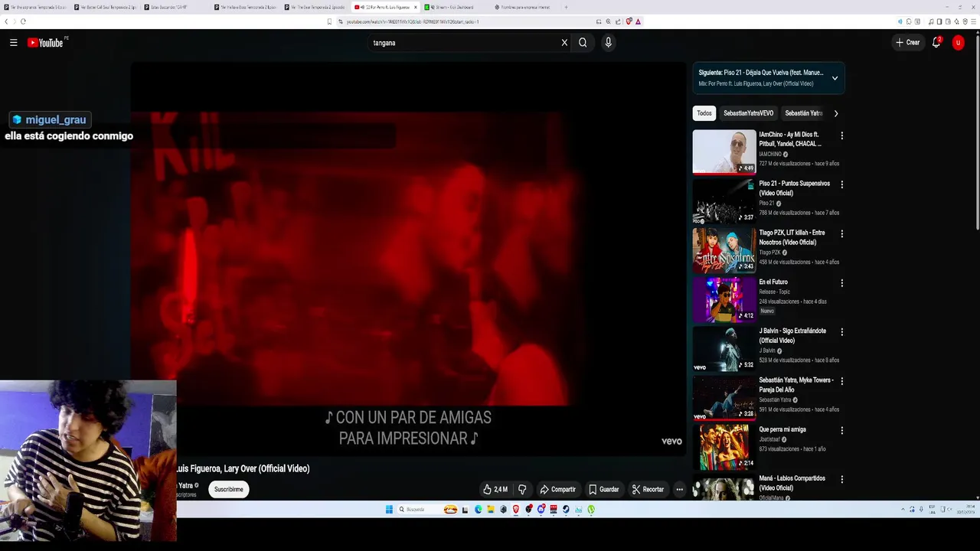Switch to the Nombres para empresa internet tab
This screenshot has width=980, height=551.
point(524,7)
